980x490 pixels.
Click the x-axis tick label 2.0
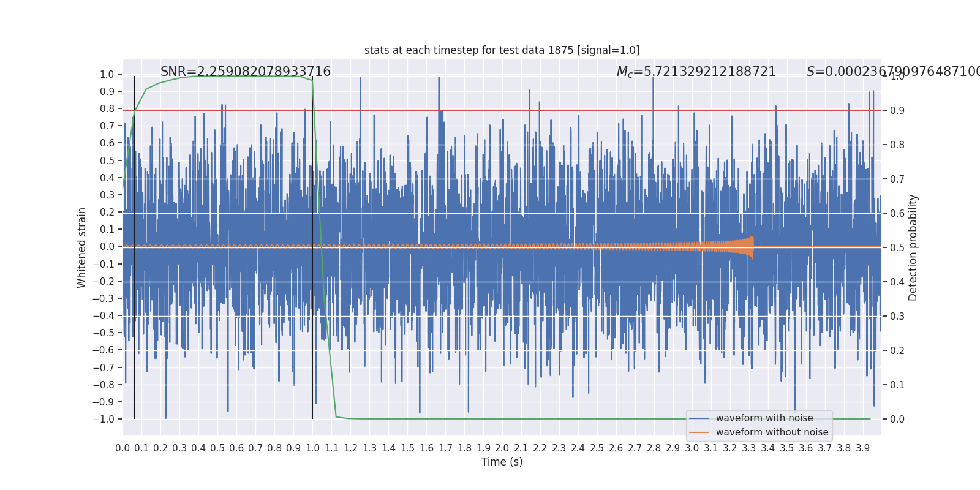coord(502,448)
